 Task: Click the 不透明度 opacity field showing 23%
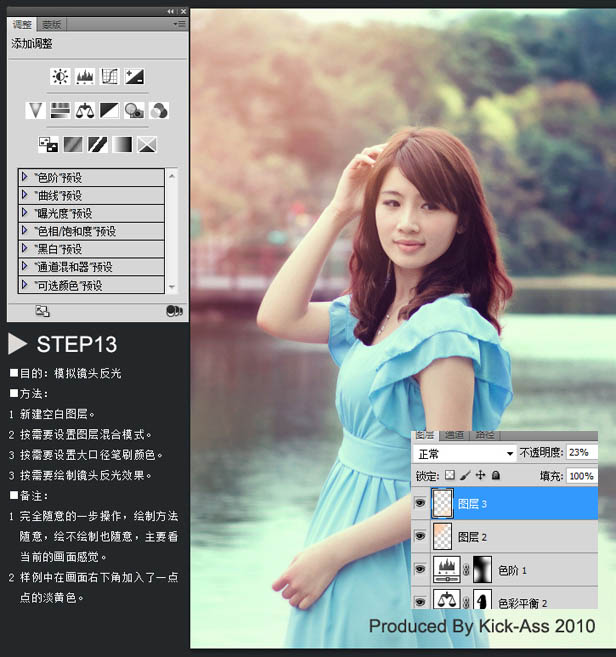tap(580, 452)
